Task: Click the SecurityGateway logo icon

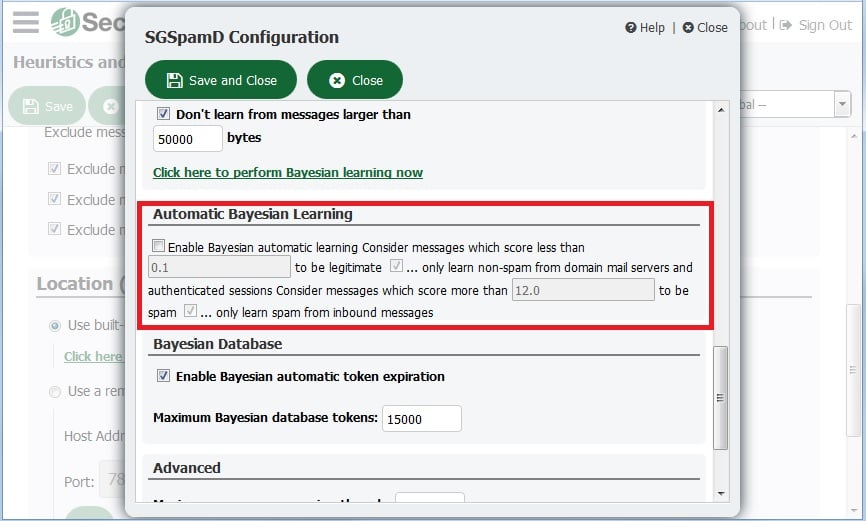Action: tap(65, 22)
